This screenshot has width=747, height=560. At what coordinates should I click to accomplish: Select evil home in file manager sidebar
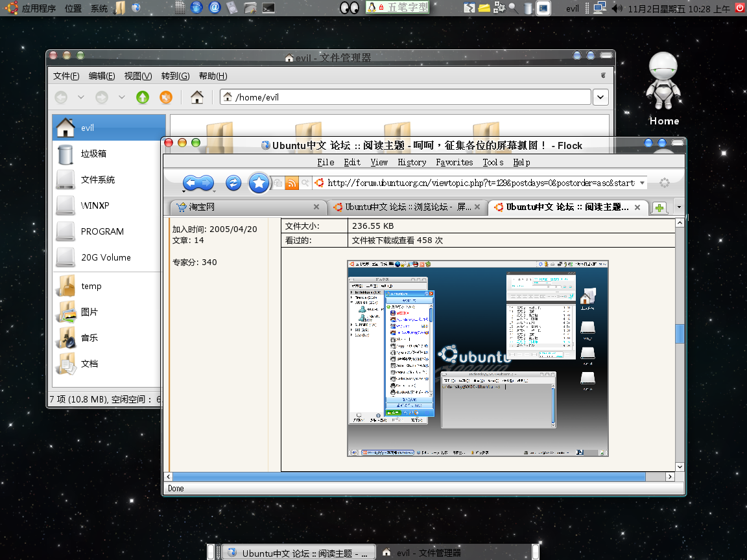[109, 128]
